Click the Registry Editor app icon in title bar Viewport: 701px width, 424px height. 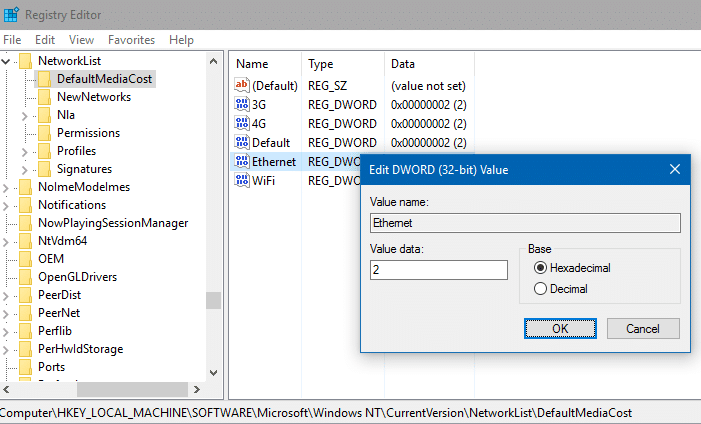point(12,14)
